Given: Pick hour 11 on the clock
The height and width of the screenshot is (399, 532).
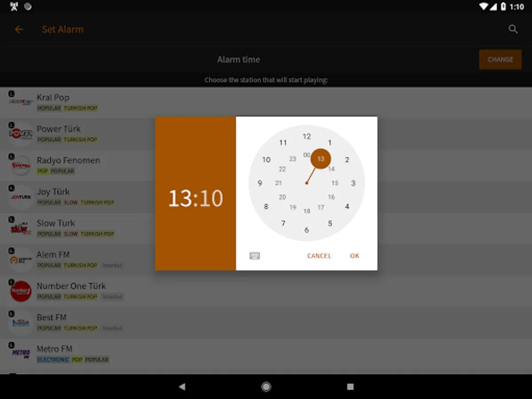Looking at the screenshot, I should point(283,143).
